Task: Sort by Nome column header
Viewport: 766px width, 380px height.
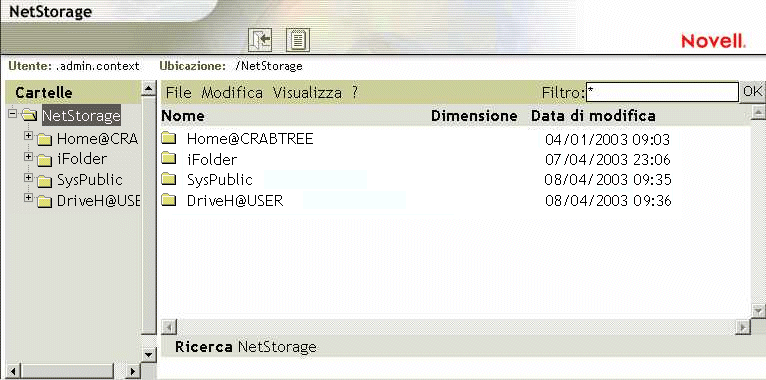Action: pyautogui.click(x=183, y=116)
